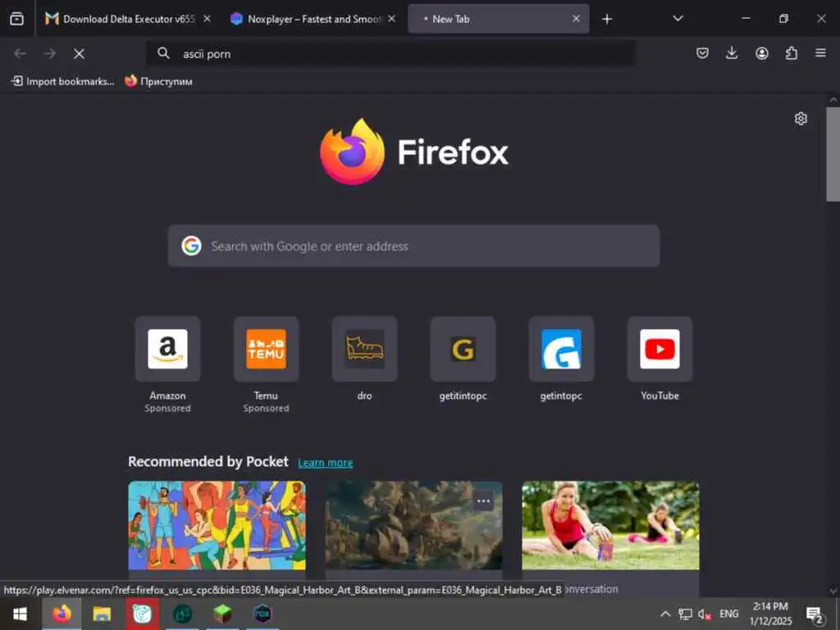Image resolution: width=840 pixels, height=630 pixels.
Task: Open the colorful gym illustration story
Action: 217,526
